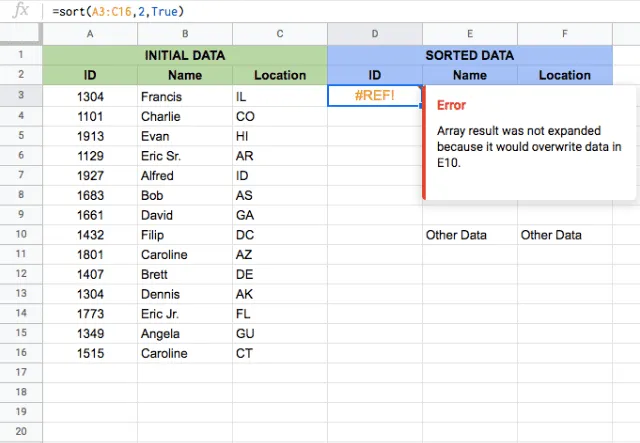Viewport: 640px width, 443px height.
Task: Select the Eric Jr. name cell
Action: click(x=185, y=314)
